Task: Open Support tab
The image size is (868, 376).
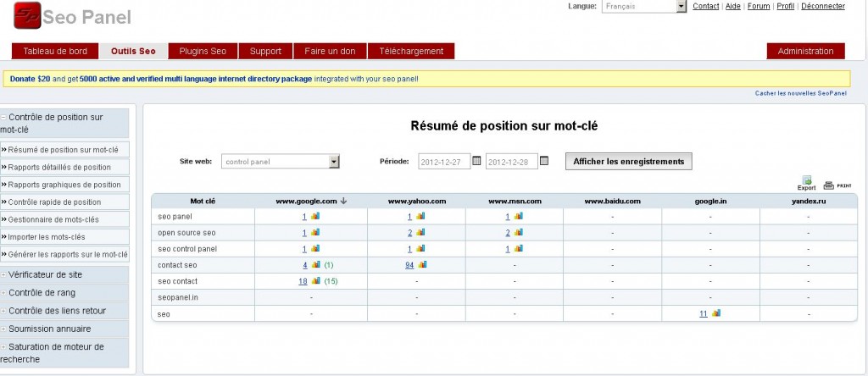Action: (265, 51)
